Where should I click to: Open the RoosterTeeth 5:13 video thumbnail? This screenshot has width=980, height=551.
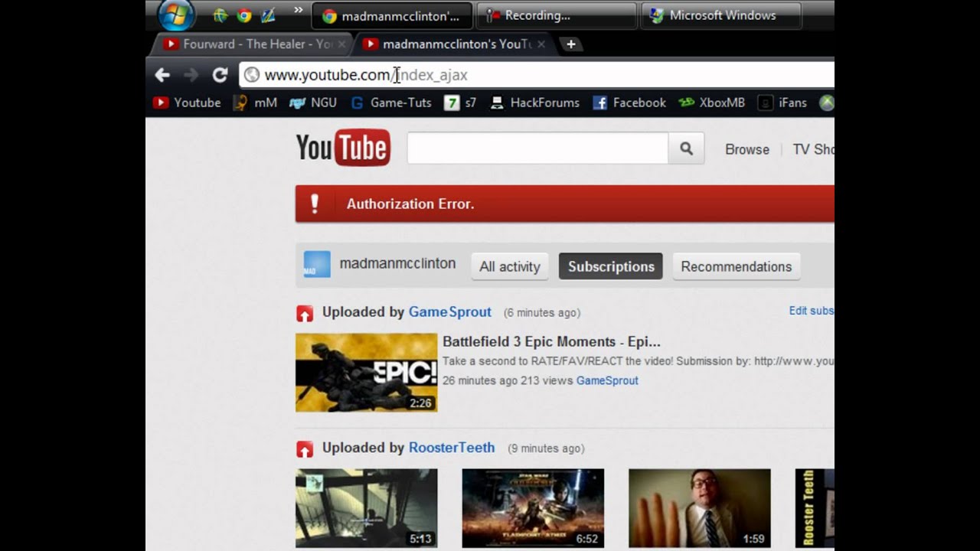point(367,508)
